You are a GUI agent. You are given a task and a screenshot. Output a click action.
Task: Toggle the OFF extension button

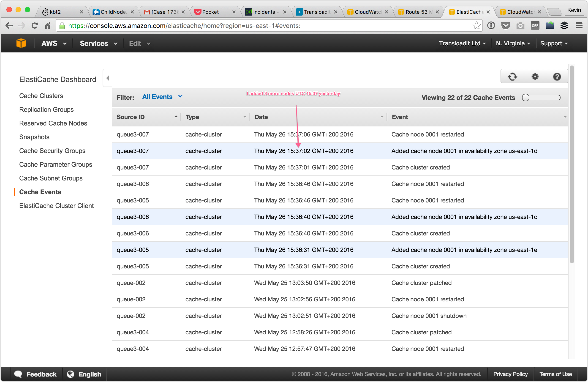535,25
